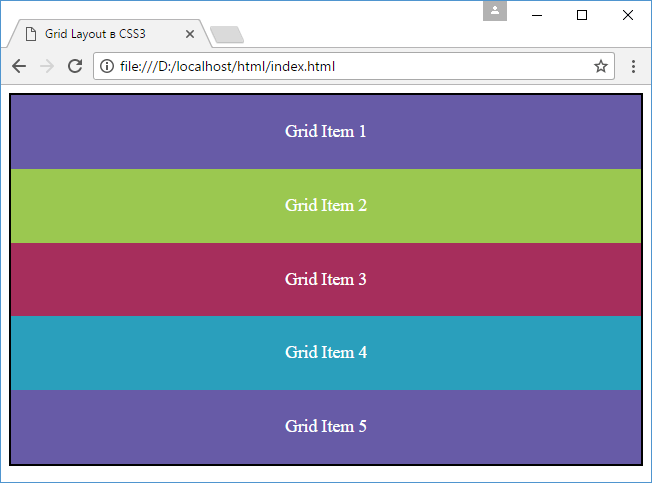652x483 pixels.
Task: Minimize the browser window
Action: (537, 14)
